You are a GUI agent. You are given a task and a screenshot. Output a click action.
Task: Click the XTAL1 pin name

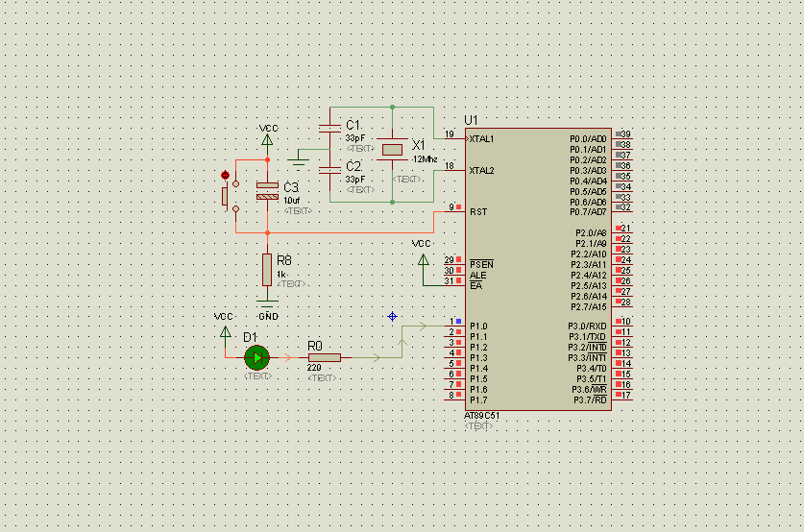point(481,139)
